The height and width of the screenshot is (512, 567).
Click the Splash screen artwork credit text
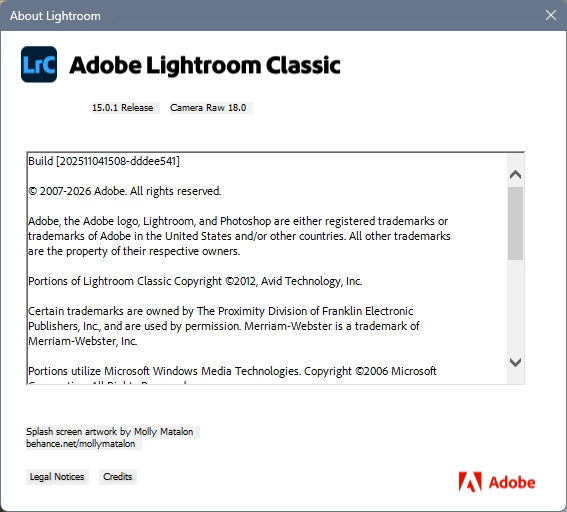click(110, 432)
